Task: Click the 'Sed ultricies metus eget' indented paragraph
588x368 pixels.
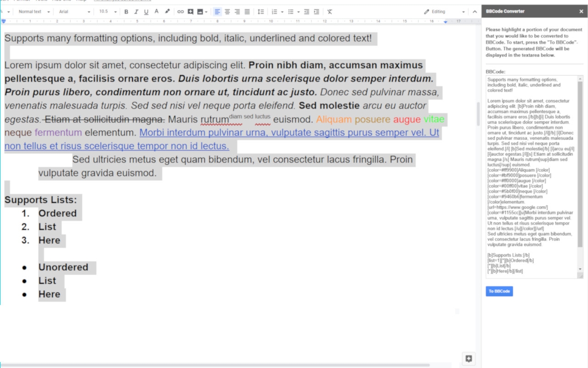Action: (226, 167)
